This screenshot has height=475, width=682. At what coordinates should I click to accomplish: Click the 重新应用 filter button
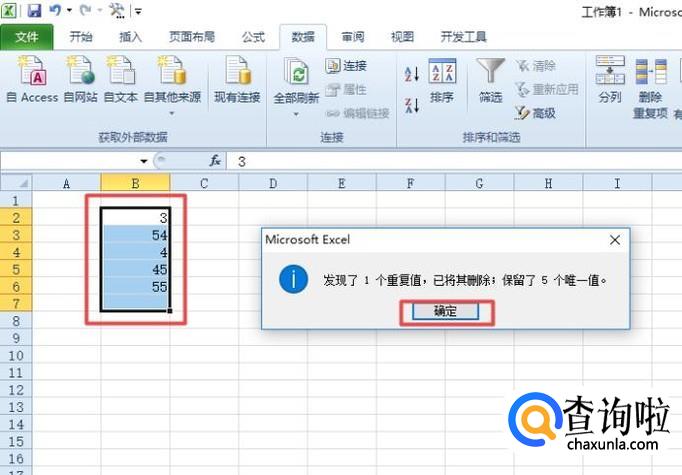tap(547, 90)
